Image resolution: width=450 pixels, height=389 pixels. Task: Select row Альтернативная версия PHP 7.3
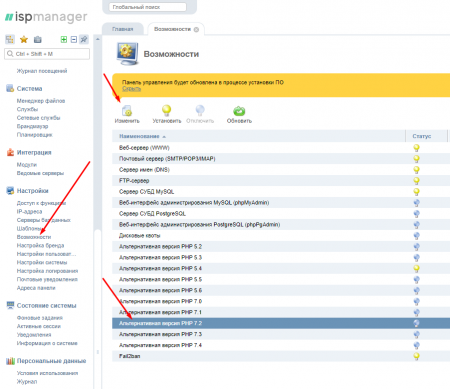[x=281, y=334]
